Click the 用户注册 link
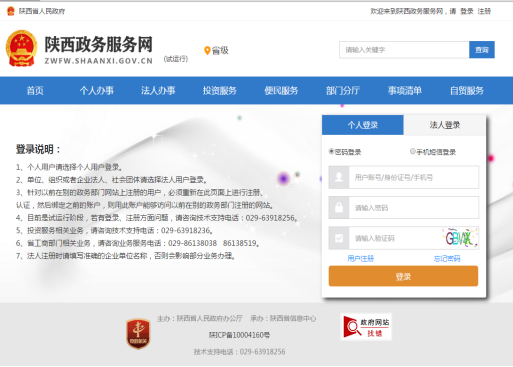 [360, 259]
